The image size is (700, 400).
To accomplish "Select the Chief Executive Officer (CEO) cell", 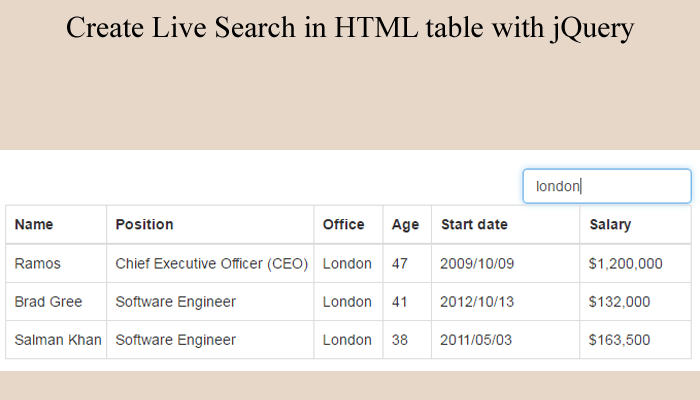I will pos(211,264).
